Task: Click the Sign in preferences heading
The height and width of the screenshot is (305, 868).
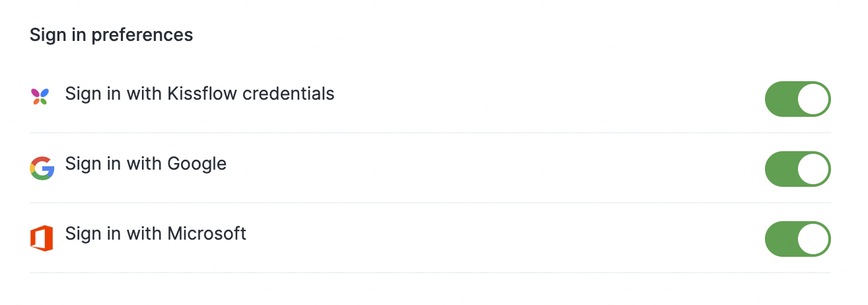Action: 111,35
